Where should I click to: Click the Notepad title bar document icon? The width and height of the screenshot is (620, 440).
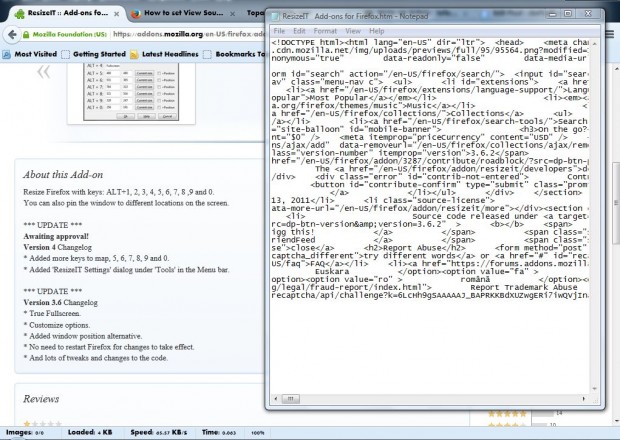tap(275, 16)
